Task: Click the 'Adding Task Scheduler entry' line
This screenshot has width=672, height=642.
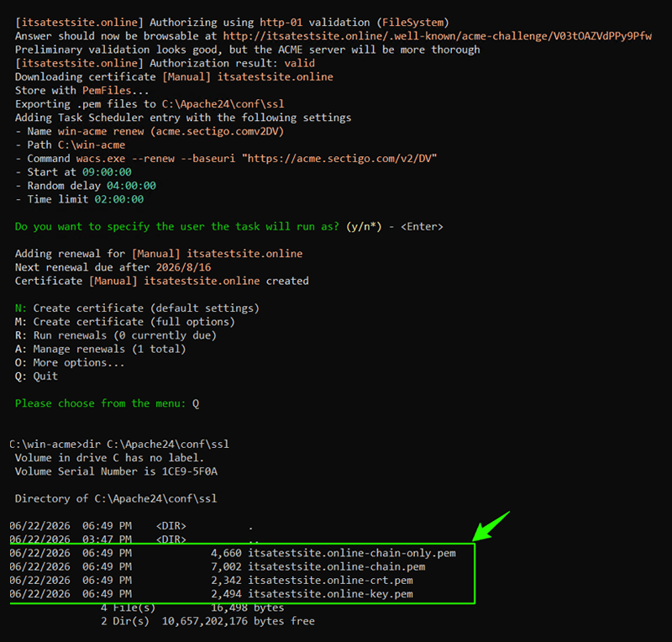Action: pyautogui.click(x=183, y=118)
